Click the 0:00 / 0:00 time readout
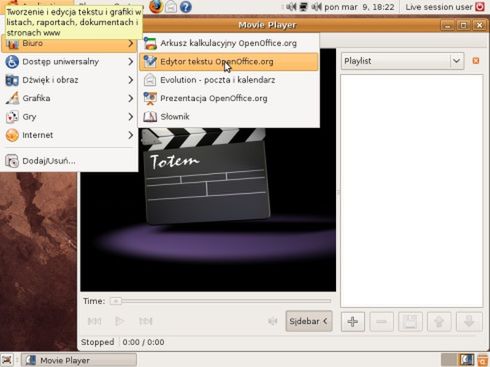The height and width of the screenshot is (367, 490). 143,342
